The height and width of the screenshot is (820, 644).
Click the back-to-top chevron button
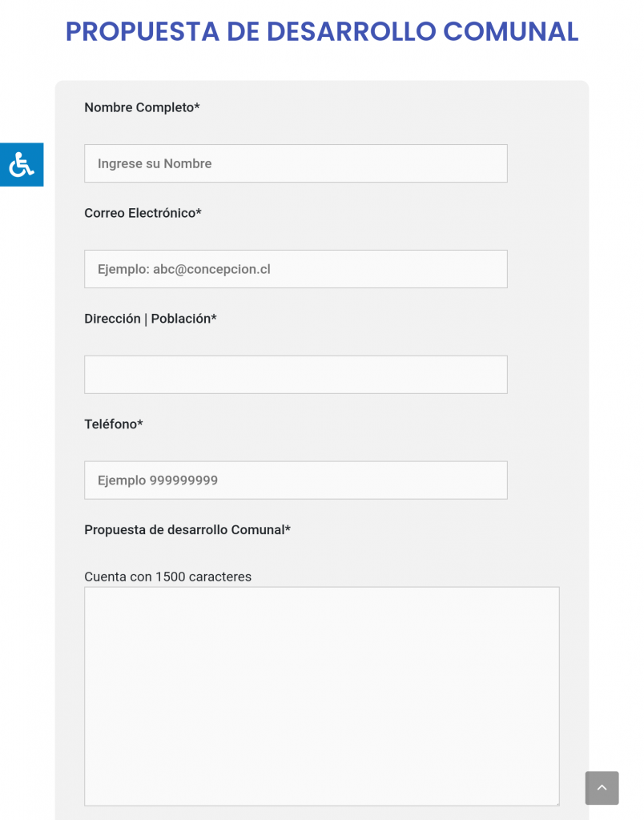(x=602, y=788)
